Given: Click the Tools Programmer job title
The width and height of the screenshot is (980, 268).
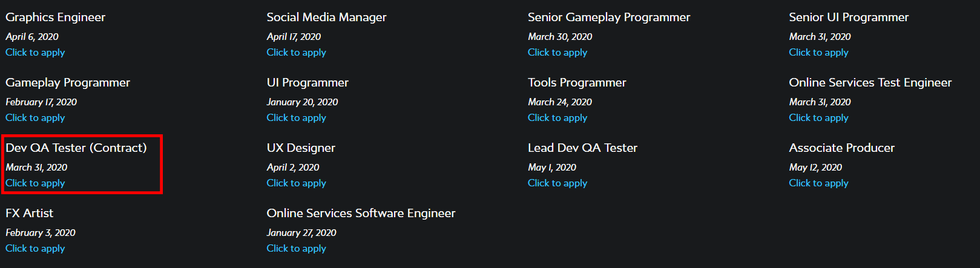Looking at the screenshot, I should [x=576, y=83].
